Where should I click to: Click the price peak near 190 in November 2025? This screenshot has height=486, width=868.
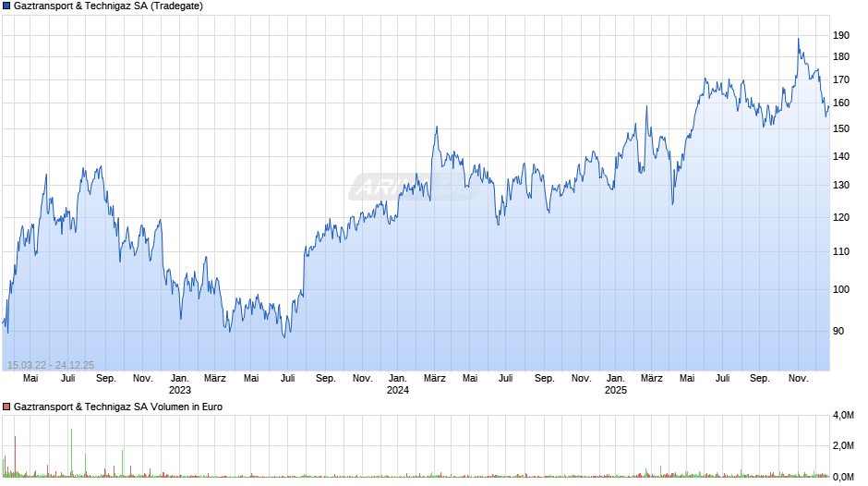[x=798, y=39]
